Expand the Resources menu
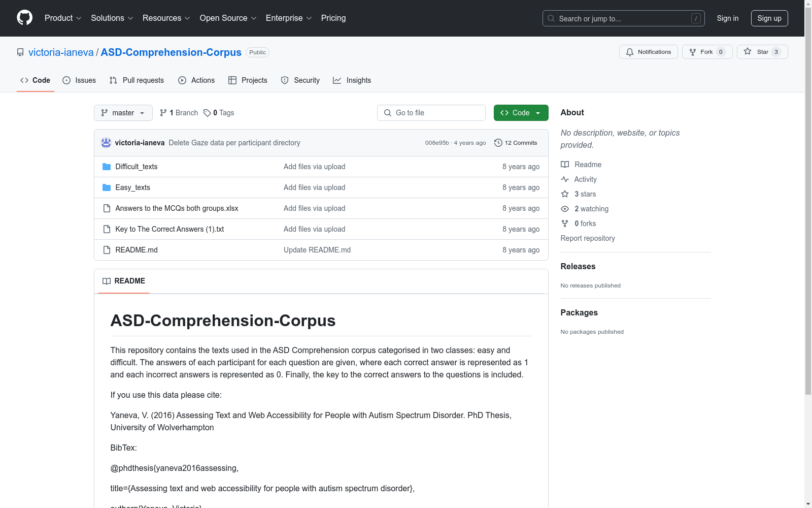 [x=166, y=18]
